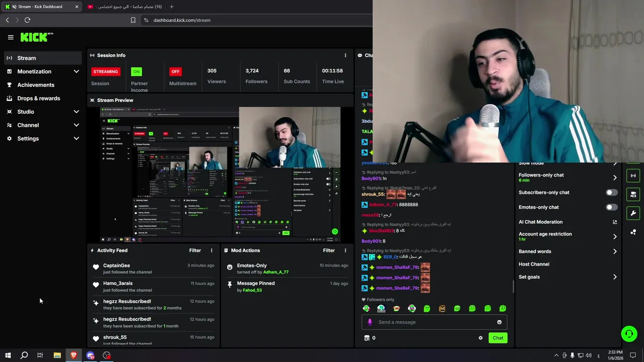Screen dimensions: 644x362
Task: Click the green Chat send button
Action: (498, 338)
